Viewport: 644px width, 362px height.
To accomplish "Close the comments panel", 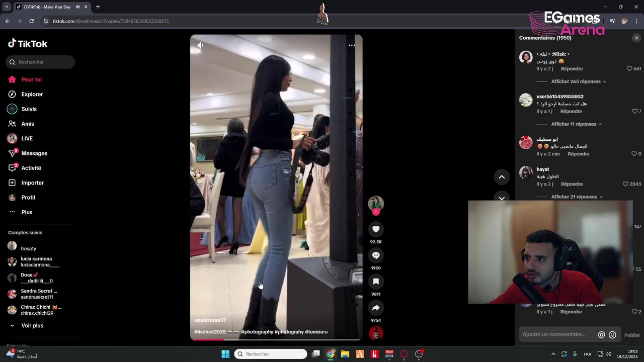I will tap(636, 38).
